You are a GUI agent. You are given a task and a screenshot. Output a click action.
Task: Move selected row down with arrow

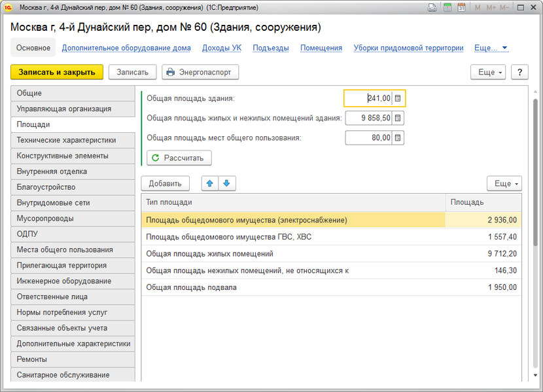pyautogui.click(x=226, y=183)
